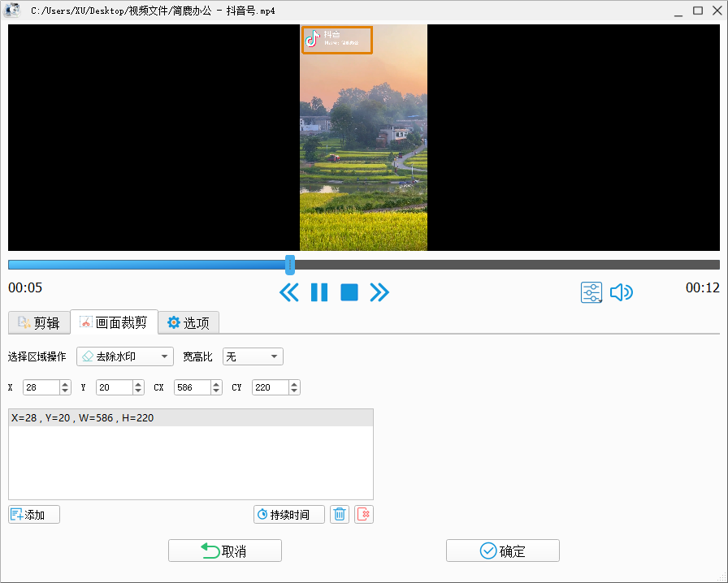Stop the video playback
The image size is (728, 583).
[349, 292]
